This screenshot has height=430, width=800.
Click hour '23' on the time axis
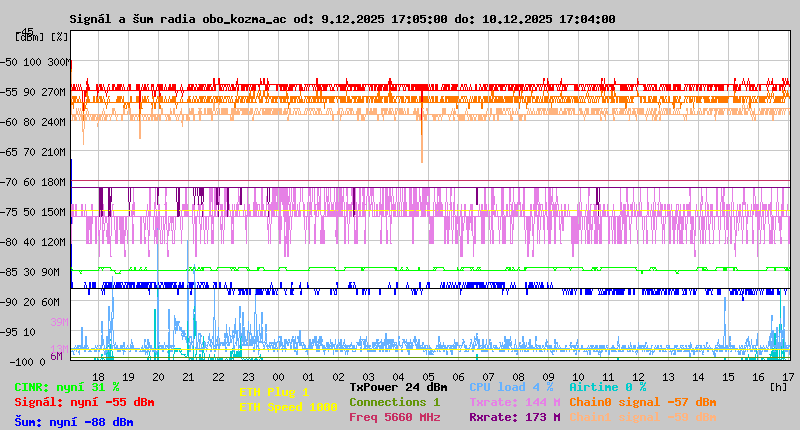248,377
